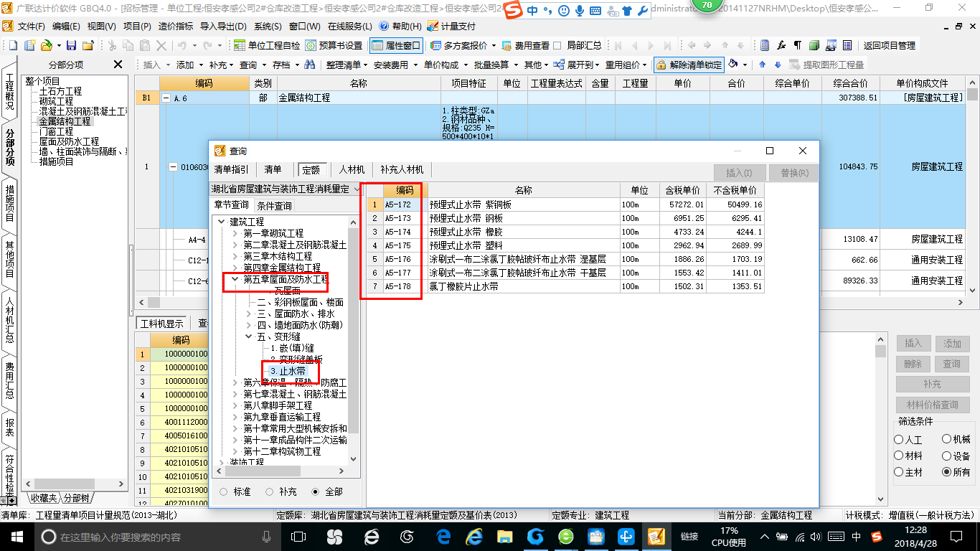Open the 添加 dropdown in toolbar
Screen dimensions: 980x551
189,65
